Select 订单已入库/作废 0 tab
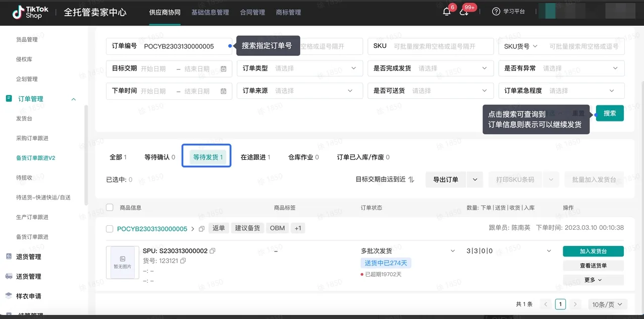 (x=363, y=157)
